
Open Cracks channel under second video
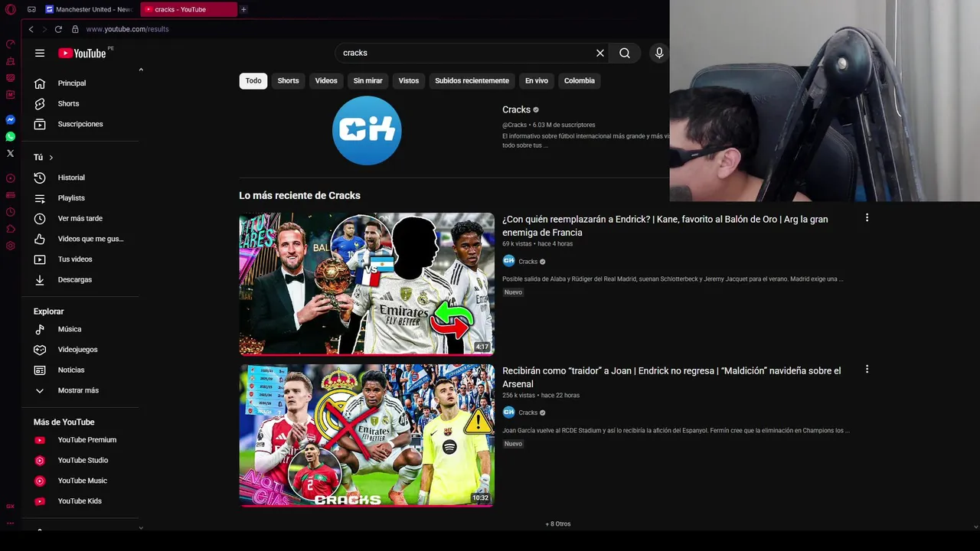click(x=528, y=413)
